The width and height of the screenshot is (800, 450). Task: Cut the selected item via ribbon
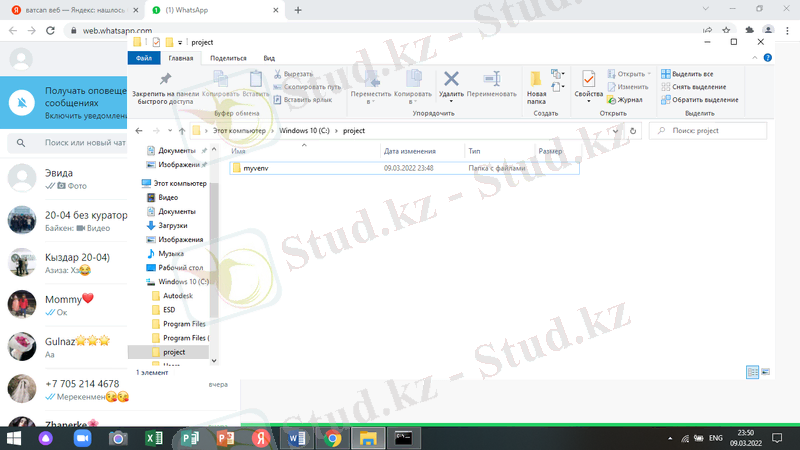point(293,74)
